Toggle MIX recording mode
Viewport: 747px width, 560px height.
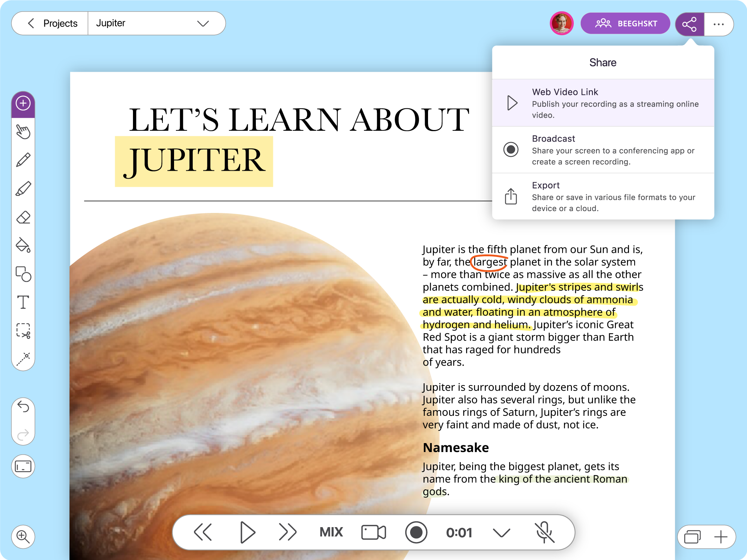coord(331,532)
